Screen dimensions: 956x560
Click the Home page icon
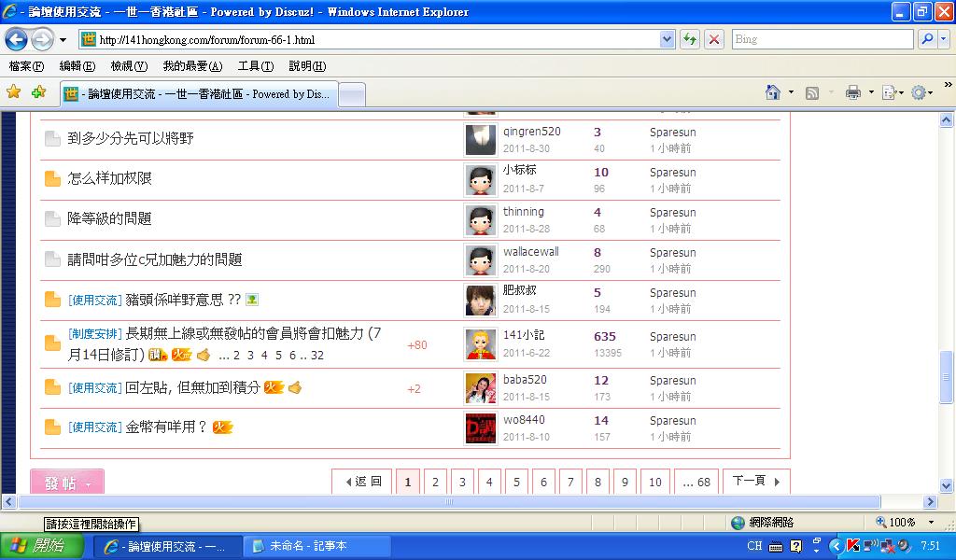pyautogui.click(x=773, y=92)
